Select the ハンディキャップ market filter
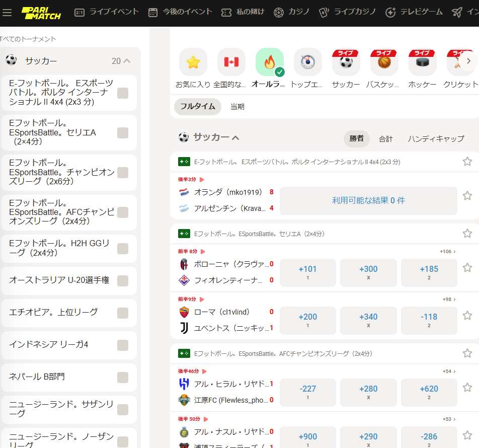The width and height of the screenshot is (479, 448). pos(436,139)
